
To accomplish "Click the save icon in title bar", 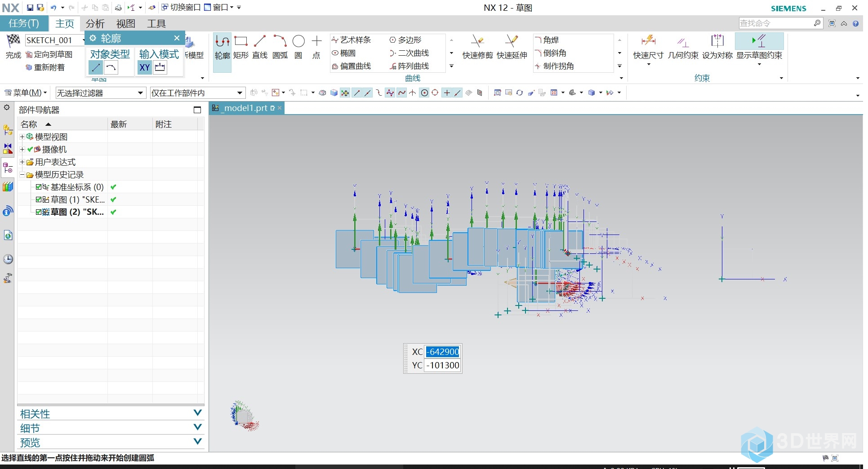I will click(x=30, y=8).
